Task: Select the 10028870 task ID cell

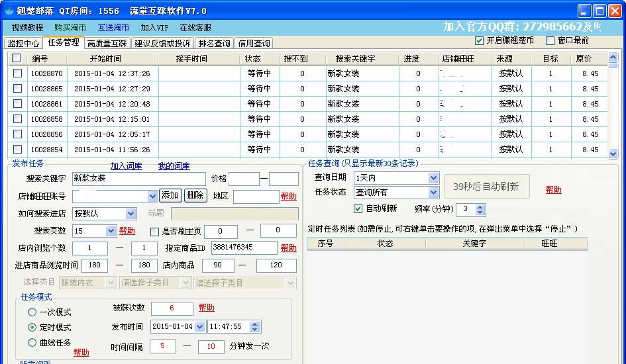Action: point(47,73)
